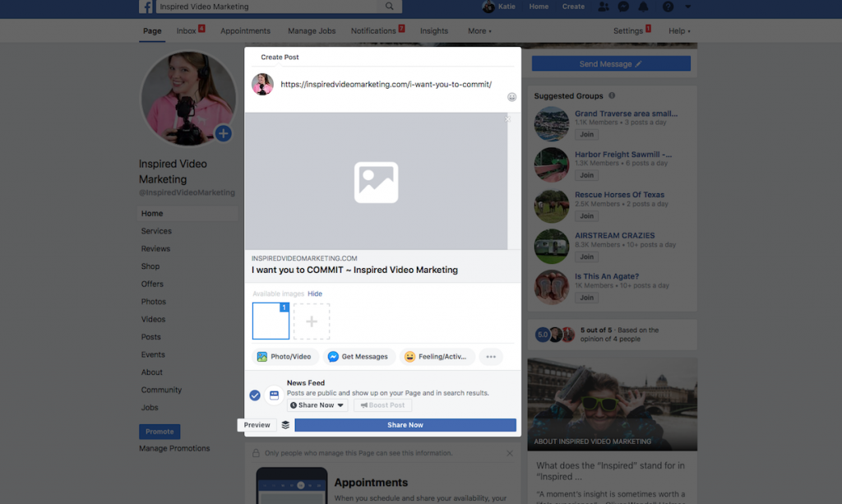The image size is (842, 504).
Task: Click the post text field with URL
Action: pos(386,84)
